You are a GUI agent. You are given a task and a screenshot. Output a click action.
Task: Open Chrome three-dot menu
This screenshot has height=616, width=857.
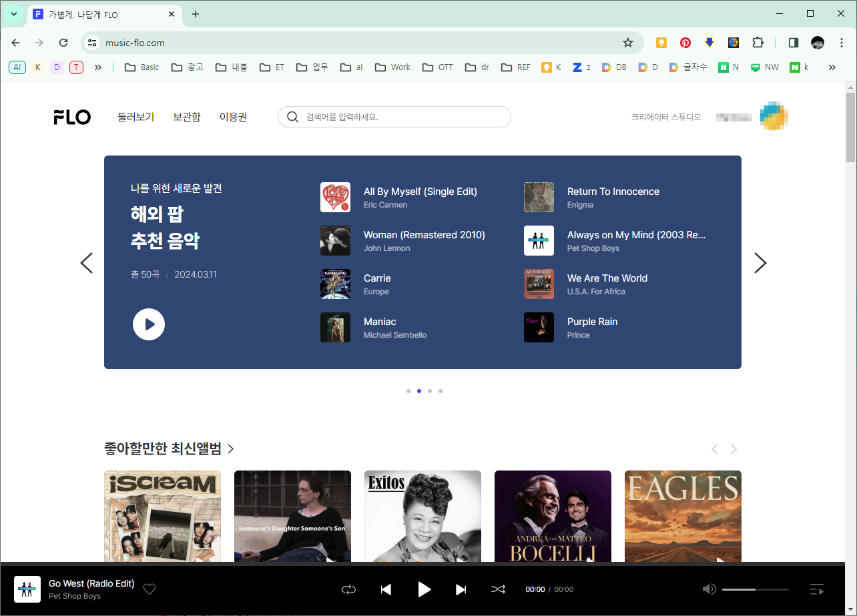[842, 43]
